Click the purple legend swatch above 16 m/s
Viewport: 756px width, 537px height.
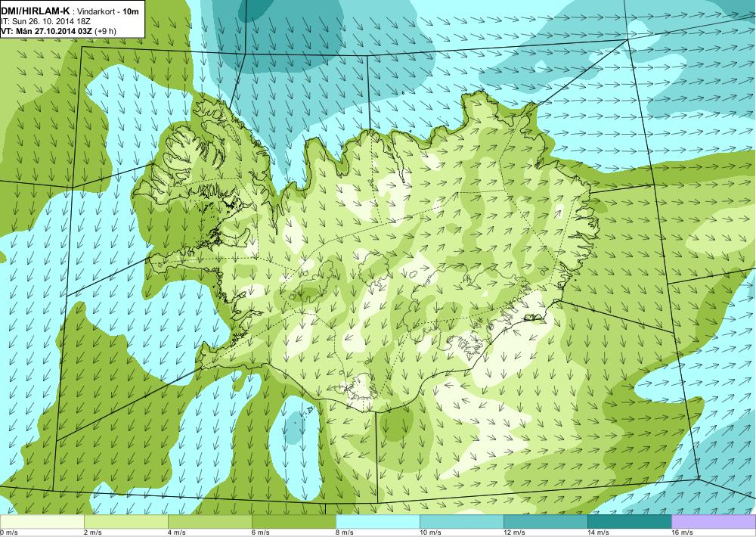(714, 522)
